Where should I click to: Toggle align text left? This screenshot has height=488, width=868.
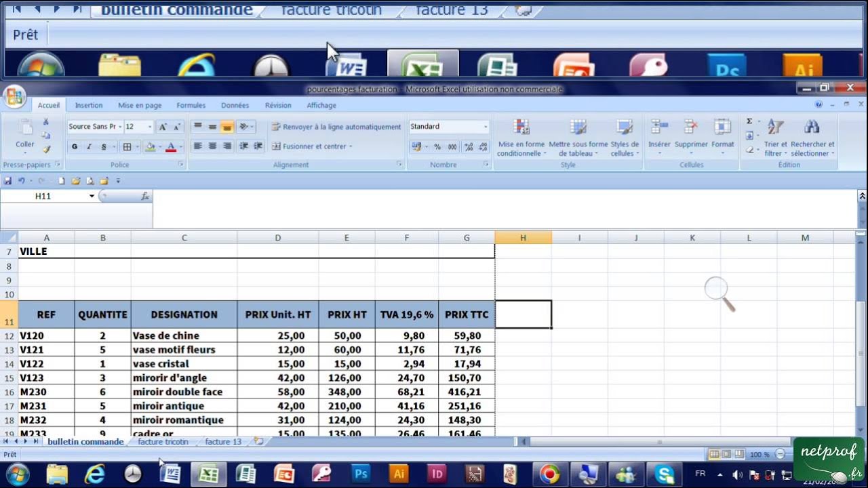(x=197, y=146)
